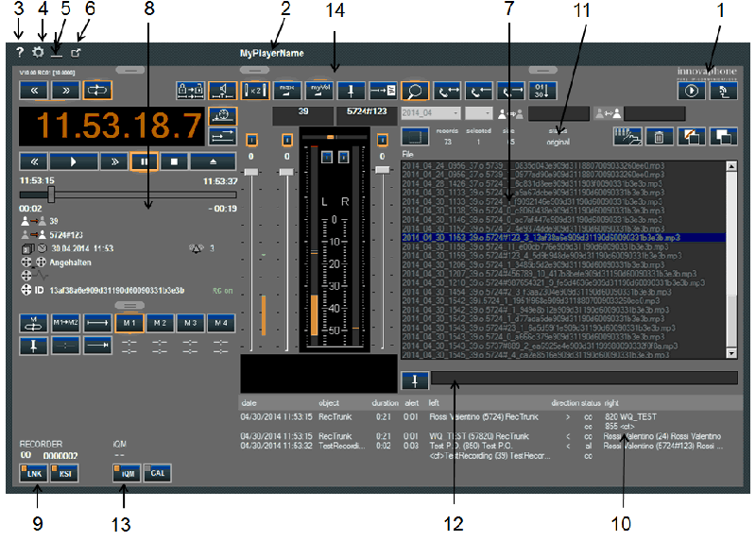756x541 pixels.
Task: Click the x2 playback speed icon
Action: tap(253, 91)
